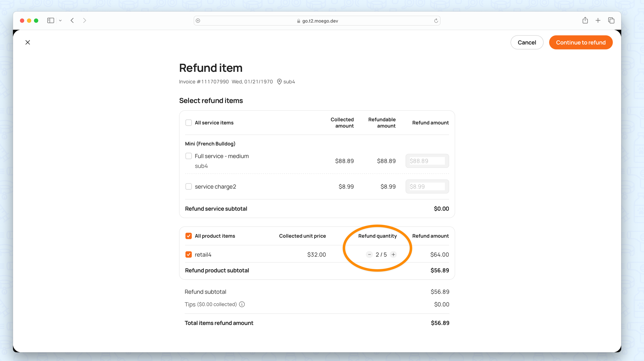Increase retail4 refund quantity with plus
Viewport: 644px width, 361px height.
click(393, 254)
